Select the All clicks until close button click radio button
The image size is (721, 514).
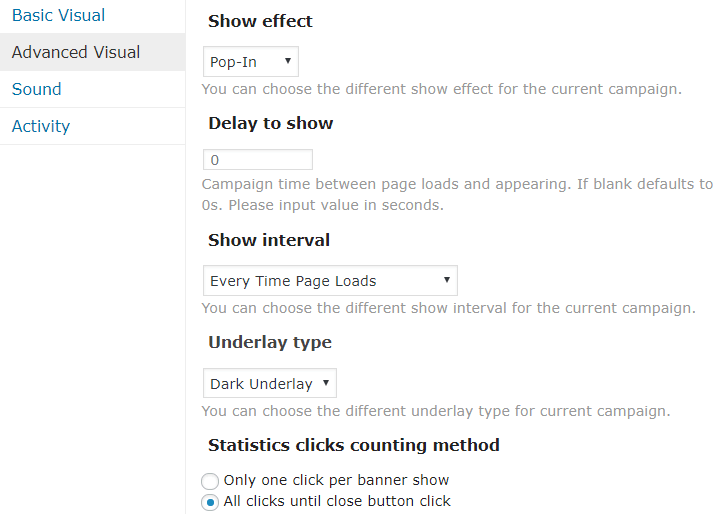[210, 502]
